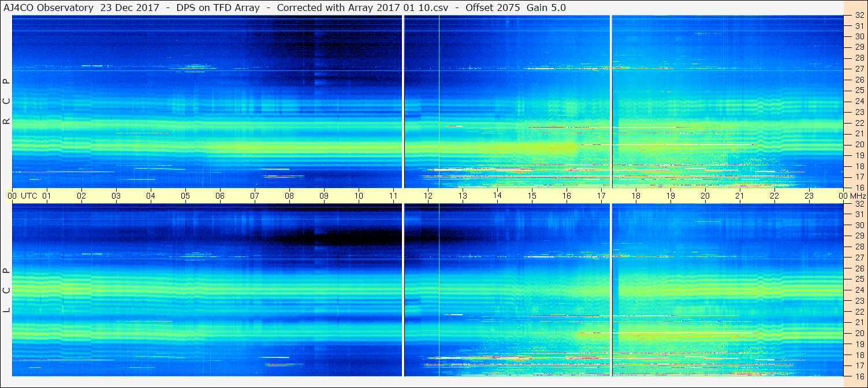Select the 11 hour tick on the time axis
The height and width of the screenshot is (388, 868).
393,196
